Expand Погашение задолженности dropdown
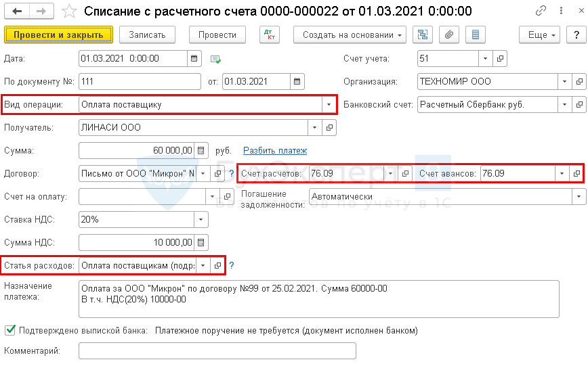The height and width of the screenshot is (366, 588). 579,196
